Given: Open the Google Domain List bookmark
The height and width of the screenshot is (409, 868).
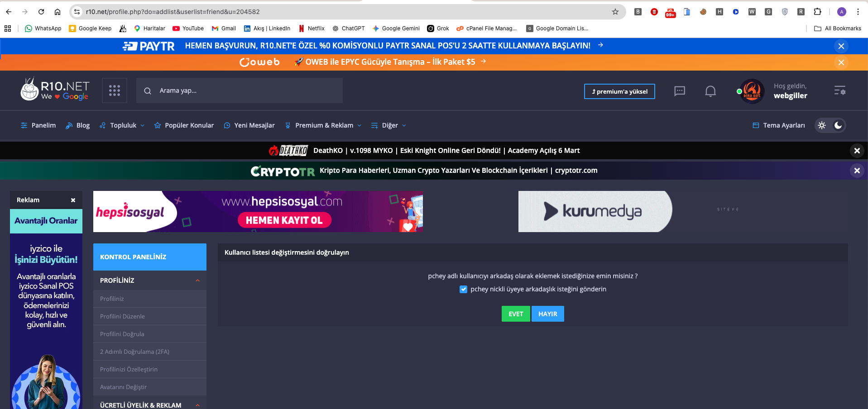Looking at the screenshot, I should click(557, 29).
